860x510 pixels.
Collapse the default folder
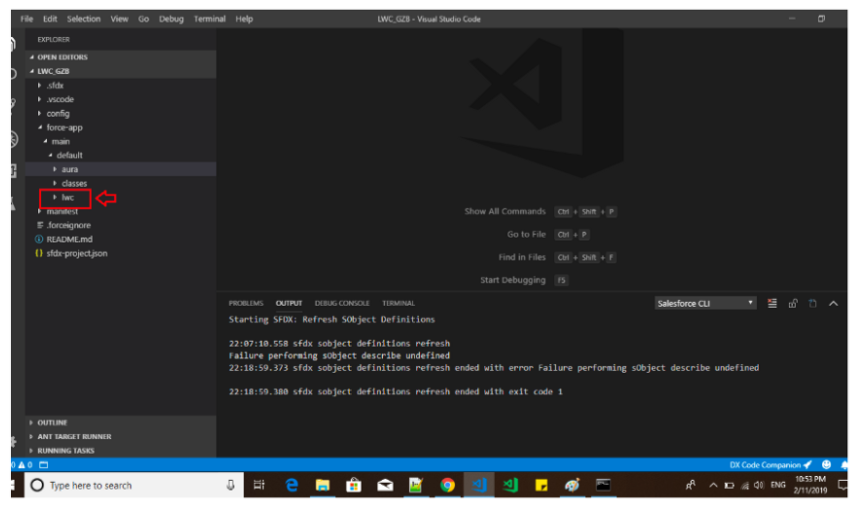click(120, 155)
